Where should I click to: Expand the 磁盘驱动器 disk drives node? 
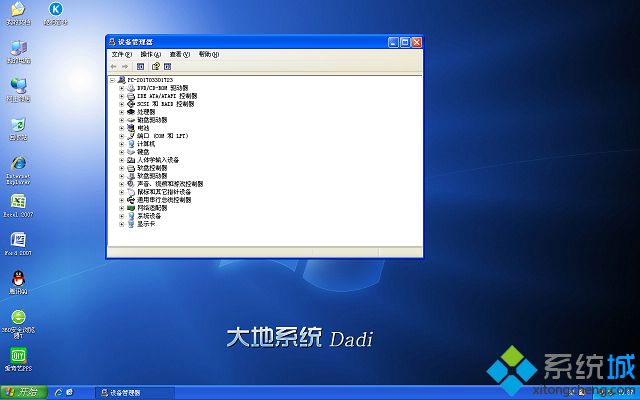(x=121, y=120)
